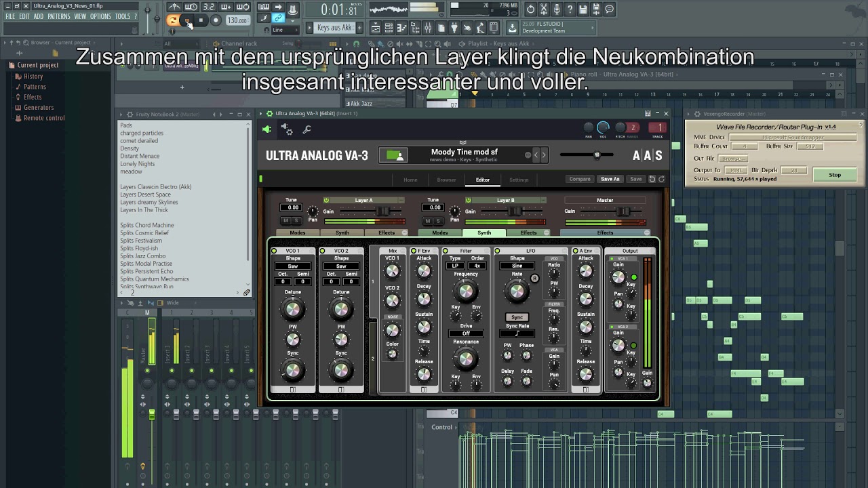868x488 pixels.
Task: Select Keys aus Akk pattern selector
Action: (x=334, y=28)
